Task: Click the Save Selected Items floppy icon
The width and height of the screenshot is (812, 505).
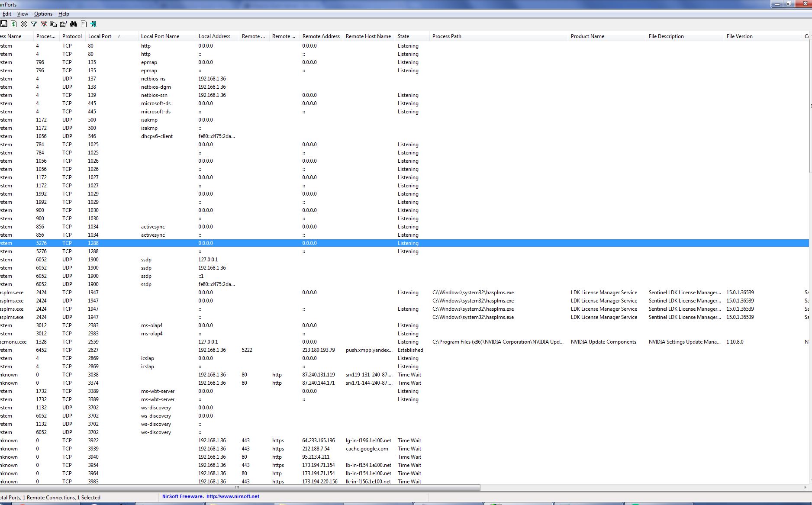Action: click(x=4, y=24)
